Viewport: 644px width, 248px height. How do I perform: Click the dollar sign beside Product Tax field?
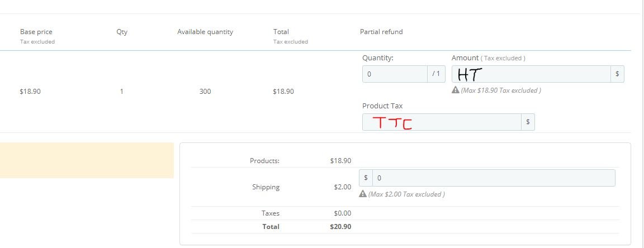[x=528, y=122]
